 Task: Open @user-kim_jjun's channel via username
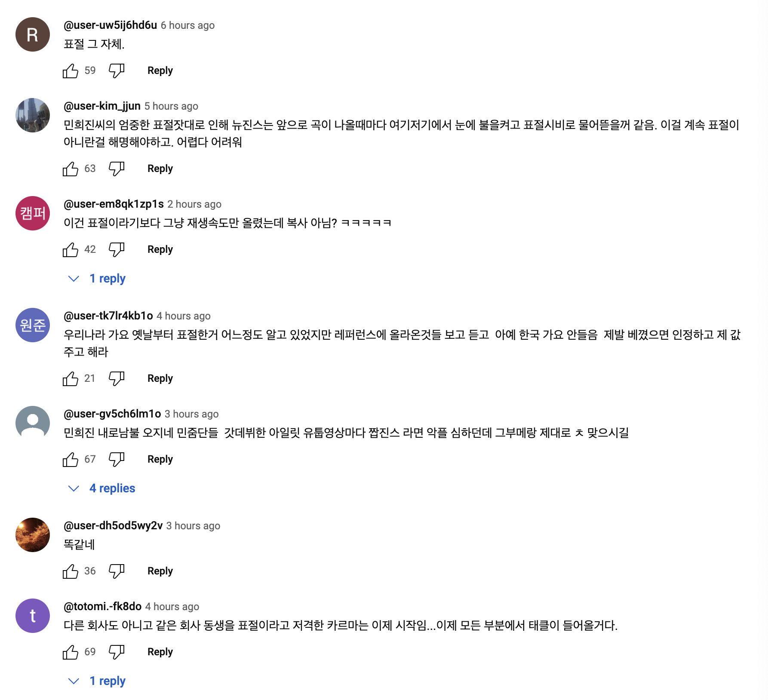tap(102, 106)
